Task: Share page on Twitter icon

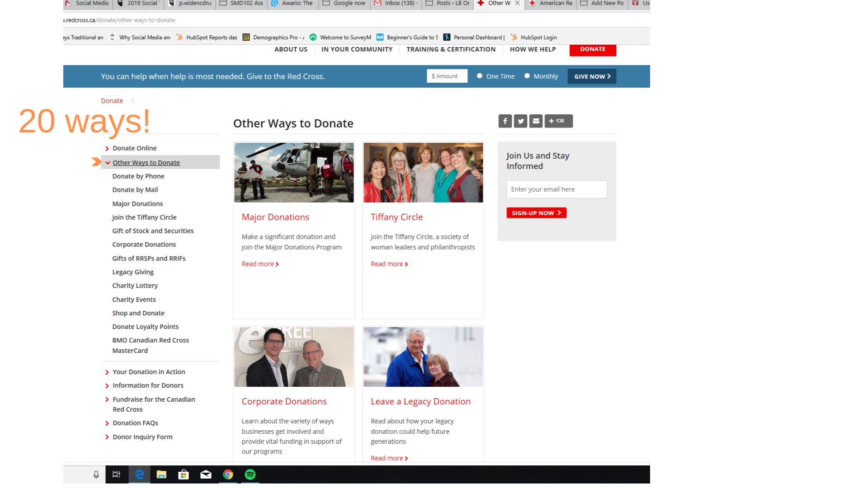Action: click(x=520, y=121)
